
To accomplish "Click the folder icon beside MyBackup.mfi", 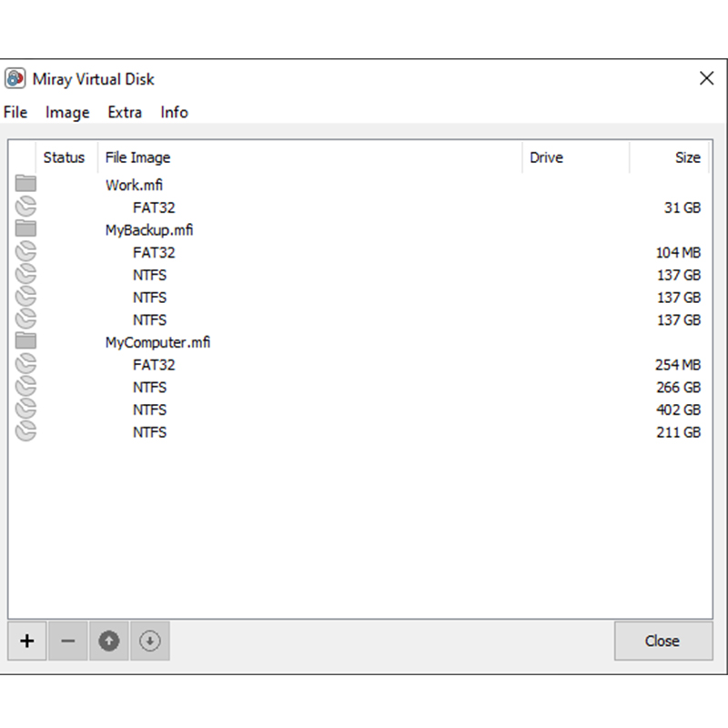I will point(25,228).
